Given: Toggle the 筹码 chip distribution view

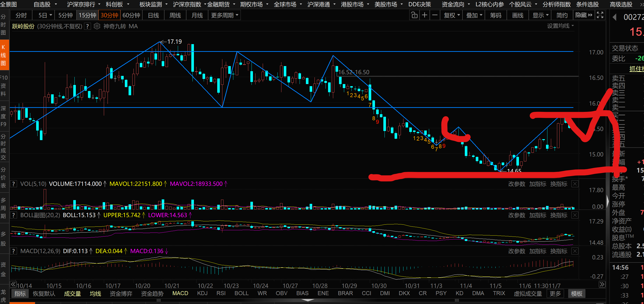Looking at the screenshot, I should click(x=496, y=15).
